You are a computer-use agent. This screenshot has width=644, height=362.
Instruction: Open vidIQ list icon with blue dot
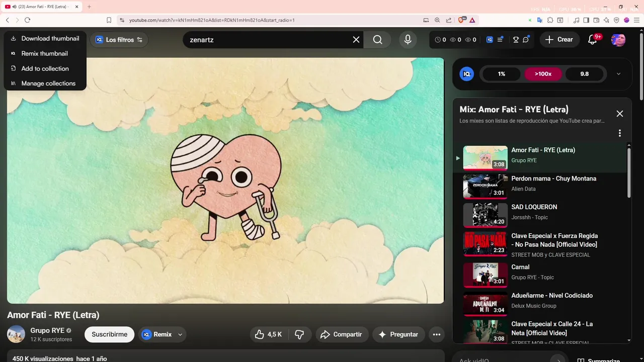coord(500,40)
